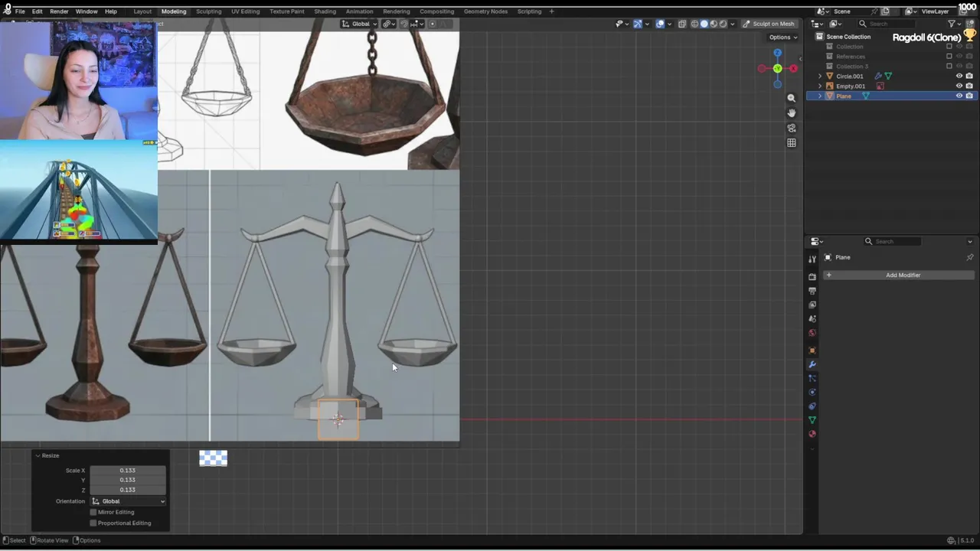Click the Sculpt on Mesh button
This screenshot has width=980, height=551.
click(769, 24)
